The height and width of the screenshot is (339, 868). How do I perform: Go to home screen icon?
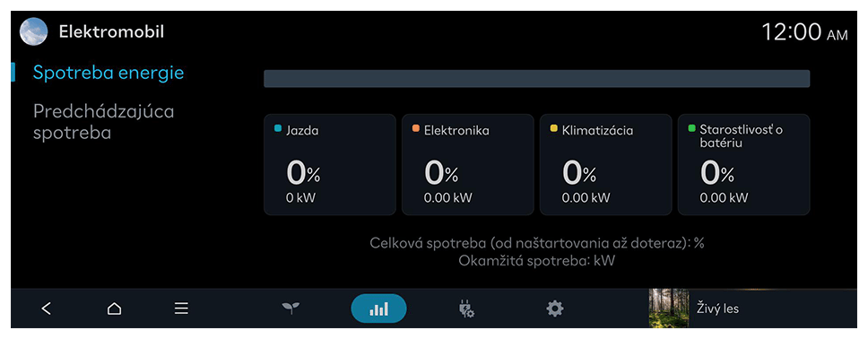click(114, 309)
